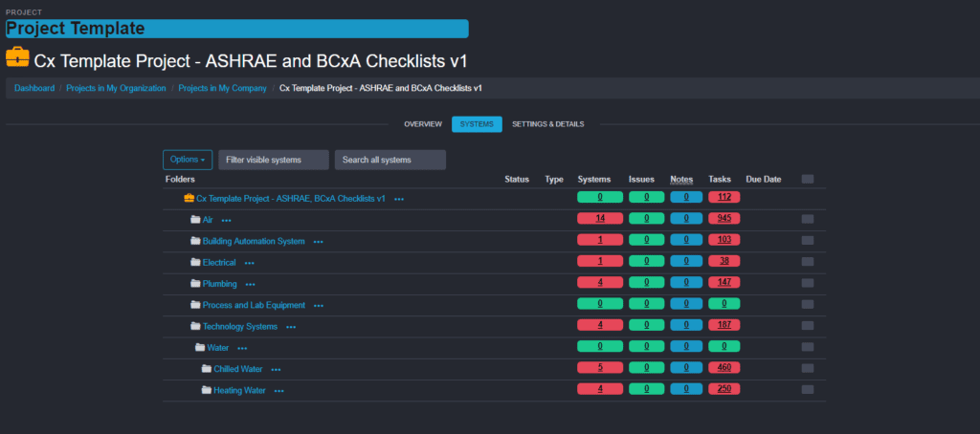The width and height of the screenshot is (980, 434).
Task: Open the Chilled Water folder link
Action: 238,369
